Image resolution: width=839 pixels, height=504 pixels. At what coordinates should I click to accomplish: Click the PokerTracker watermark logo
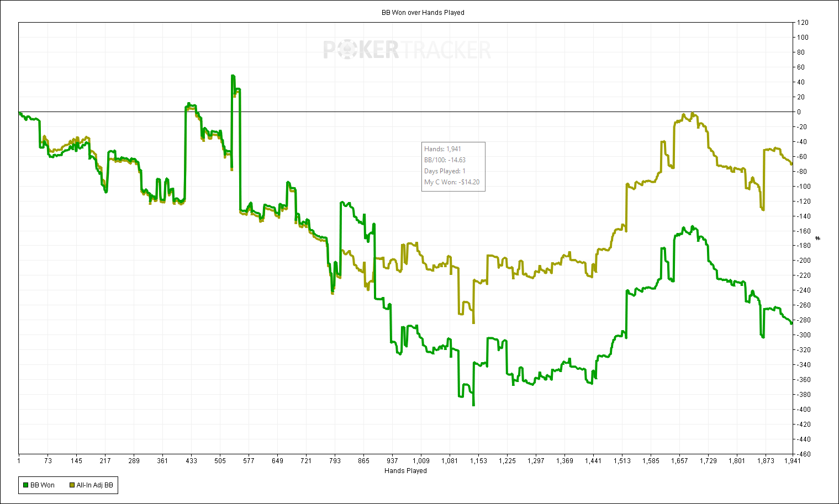[407, 50]
